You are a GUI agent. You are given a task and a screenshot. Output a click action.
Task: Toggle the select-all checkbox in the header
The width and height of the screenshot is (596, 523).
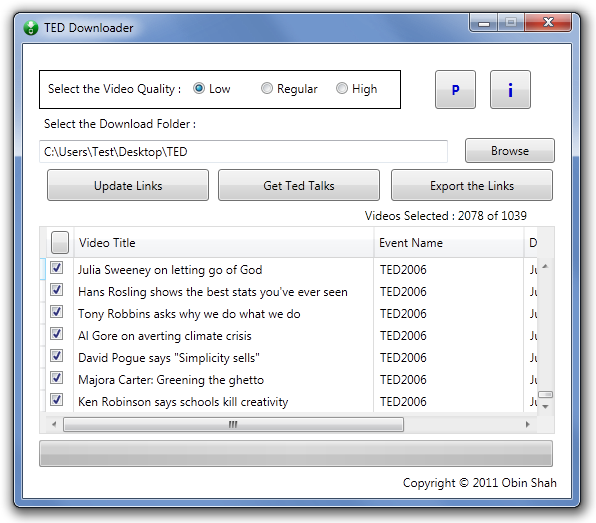tap(60, 242)
